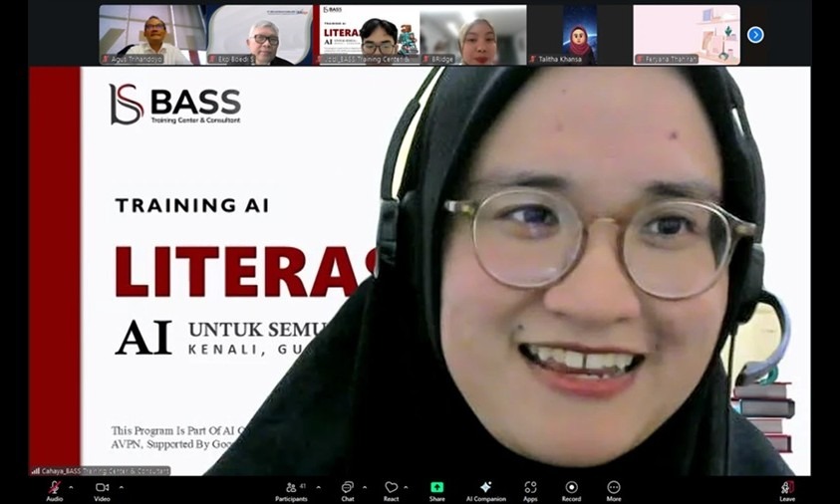
Task: Toggle the camera with Video button
Action: click(x=102, y=487)
